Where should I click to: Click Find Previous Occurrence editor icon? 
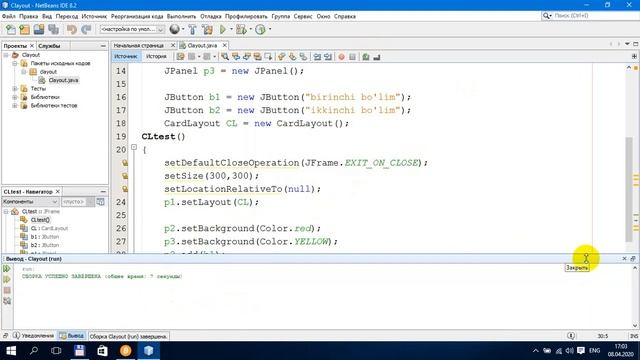point(236,57)
